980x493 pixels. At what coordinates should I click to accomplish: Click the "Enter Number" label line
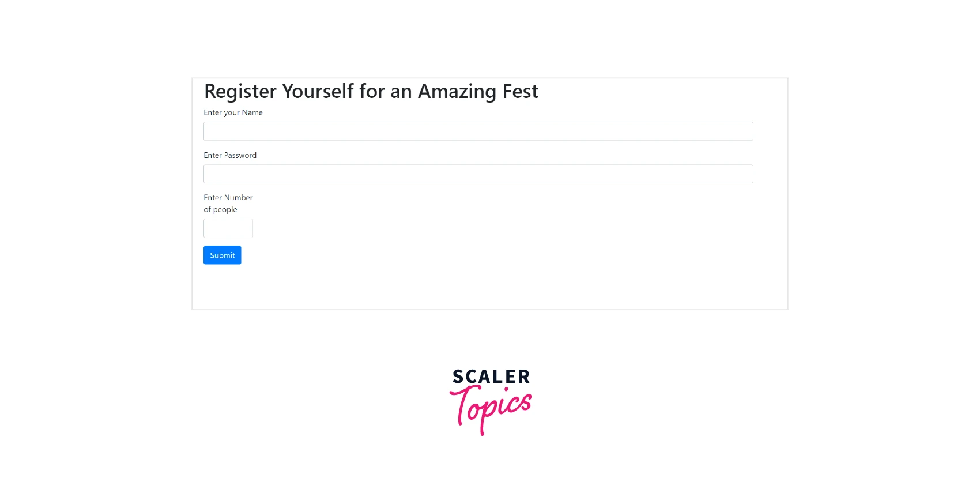[228, 197]
